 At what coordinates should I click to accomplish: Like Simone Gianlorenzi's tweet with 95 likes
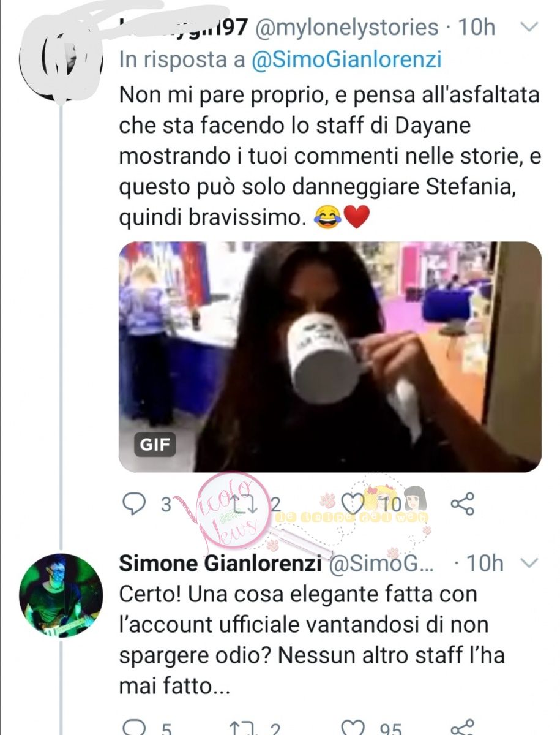tap(353, 728)
